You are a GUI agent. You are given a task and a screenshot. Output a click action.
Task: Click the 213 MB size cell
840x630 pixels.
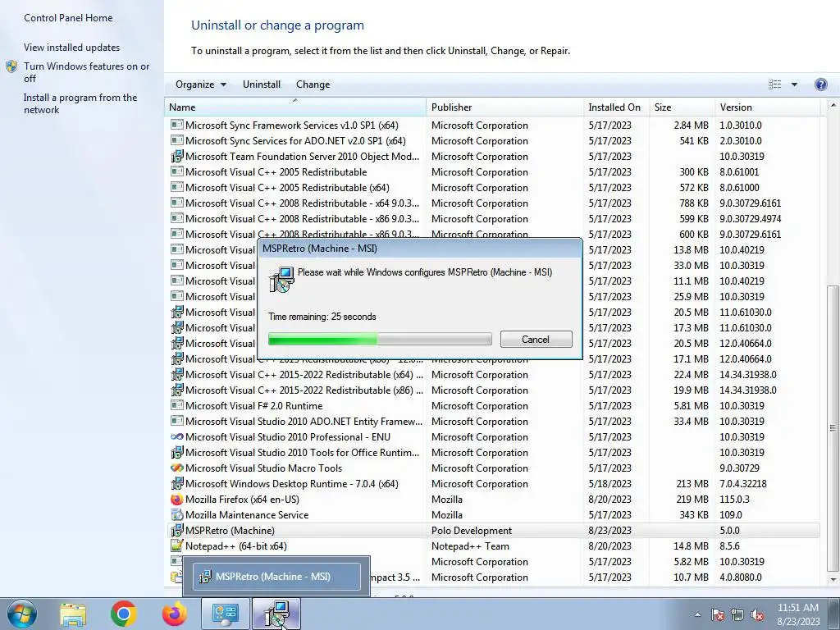(692, 483)
